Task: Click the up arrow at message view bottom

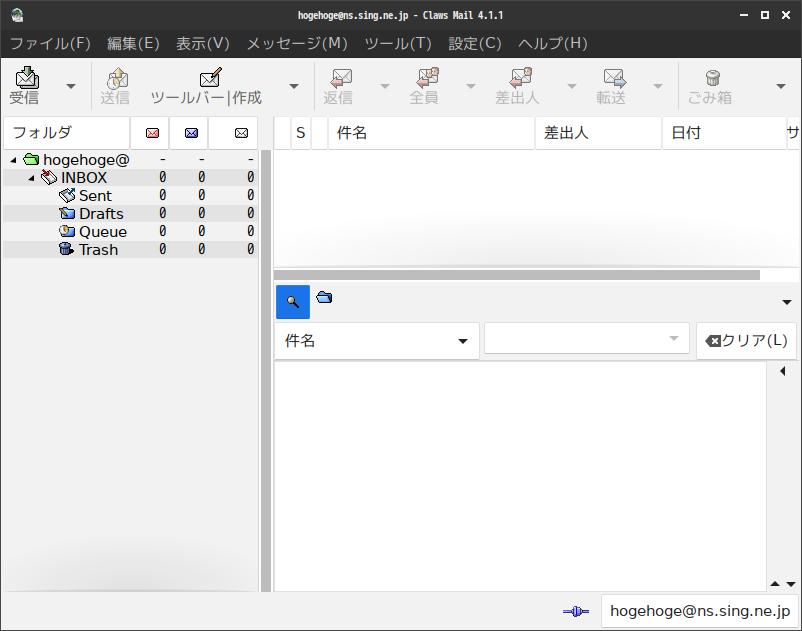Action: (775, 583)
